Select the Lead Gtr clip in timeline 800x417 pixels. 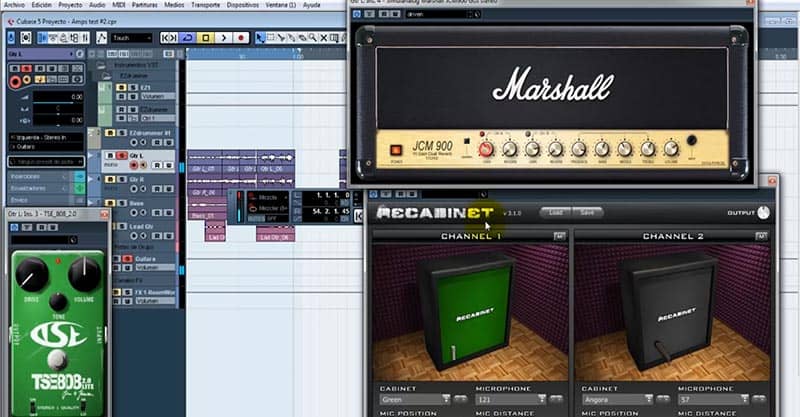click(x=276, y=234)
